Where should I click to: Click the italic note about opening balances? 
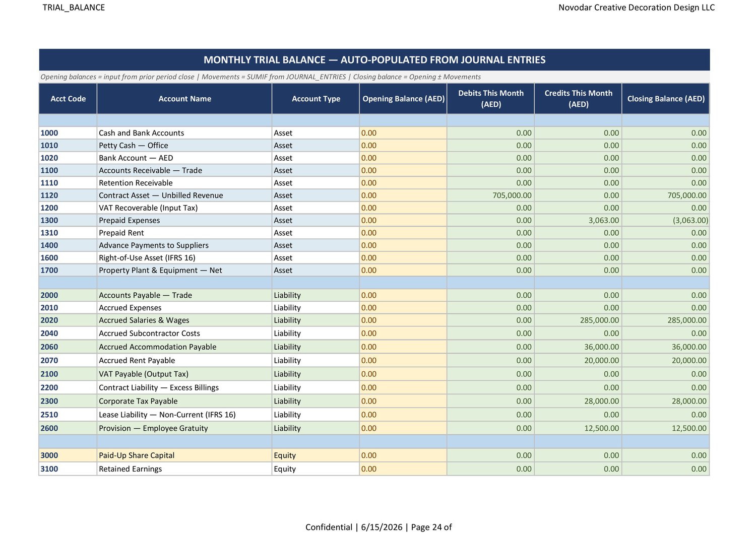tap(261, 77)
